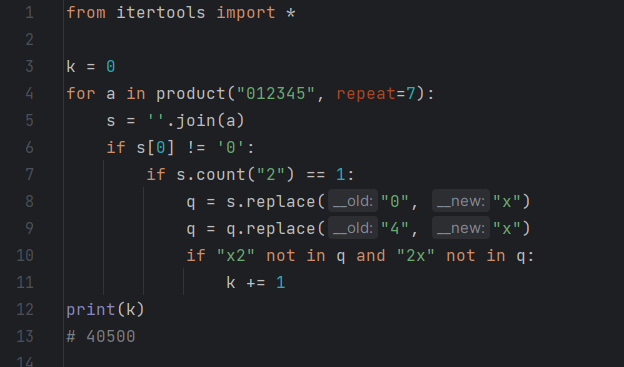Click the __old: inlay hint on line 9
Screen dimensions: 624x367
[353, 228]
